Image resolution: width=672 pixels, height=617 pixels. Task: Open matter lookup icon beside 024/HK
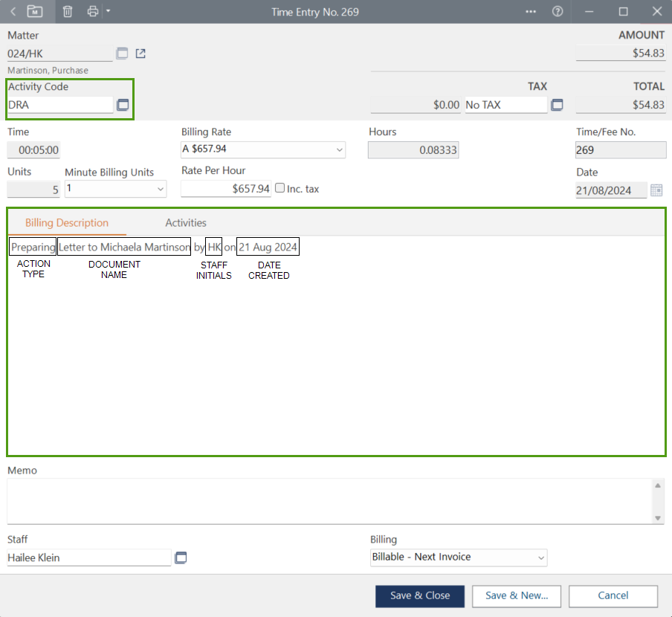(123, 54)
